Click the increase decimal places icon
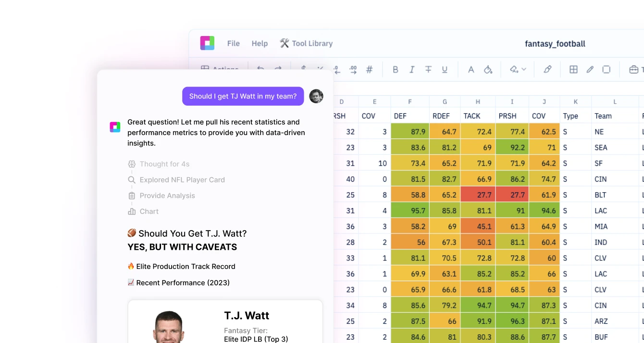 pyautogui.click(x=353, y=70)
